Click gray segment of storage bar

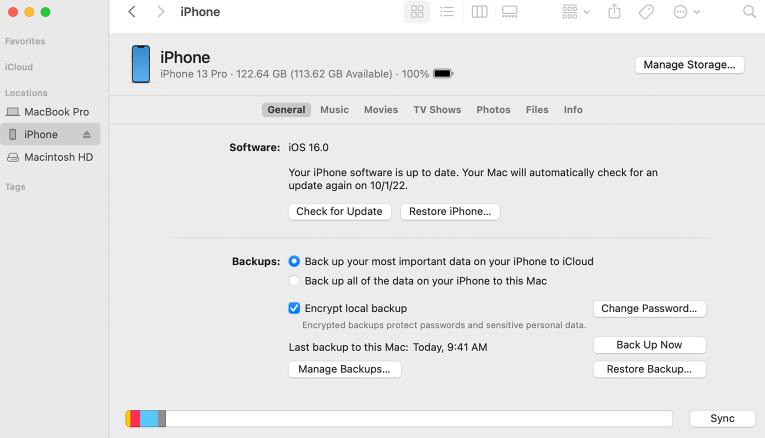point(162,418)
